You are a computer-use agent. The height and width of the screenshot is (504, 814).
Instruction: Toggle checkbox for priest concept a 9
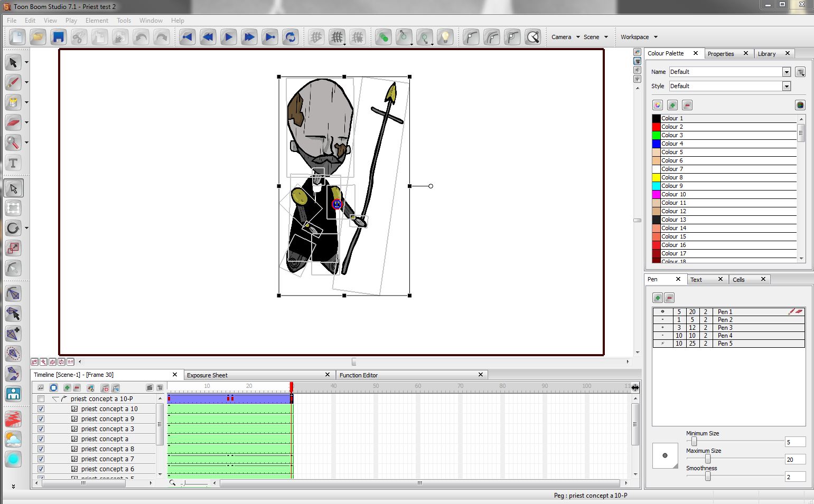coord(41,419)
